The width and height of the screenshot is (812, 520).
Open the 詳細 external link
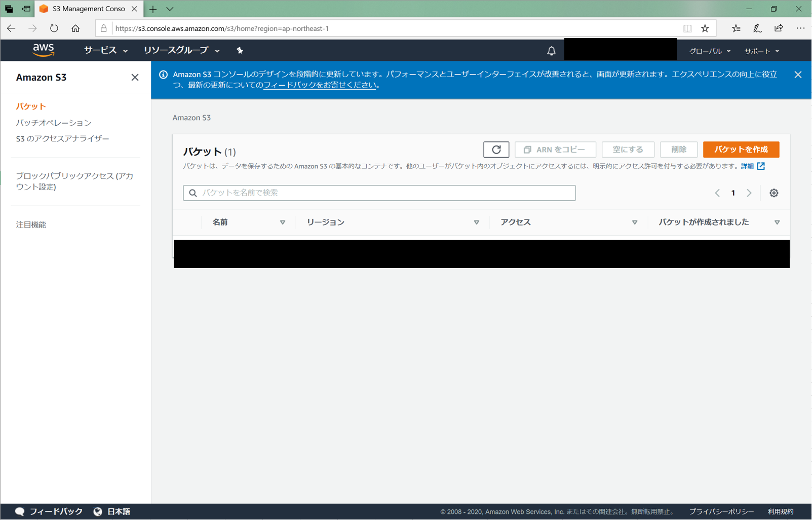(753, 166)
